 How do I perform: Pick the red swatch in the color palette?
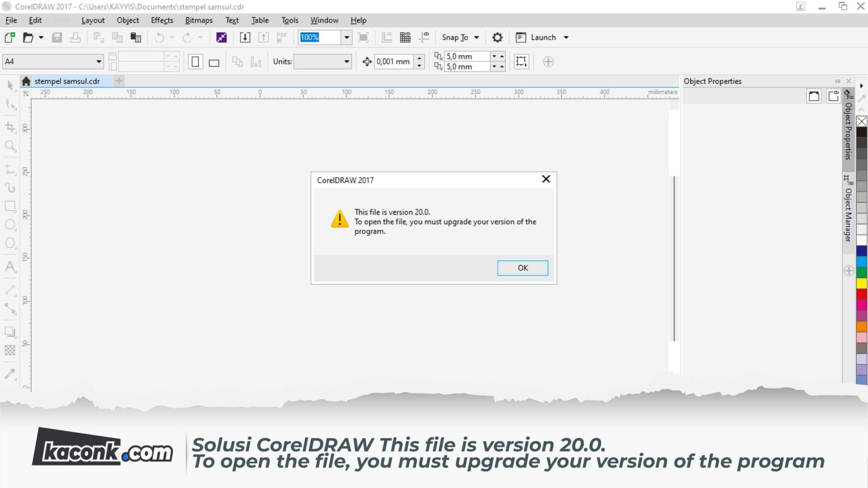(x=862, y=294)
